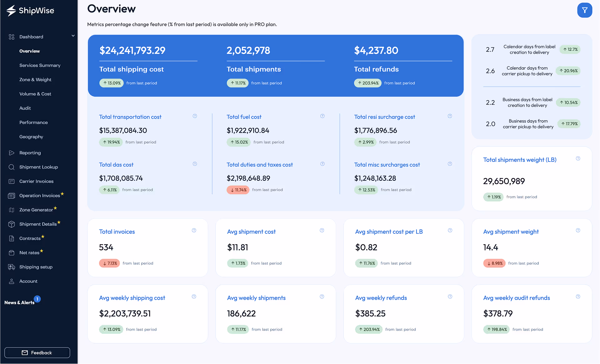Open News & Alerts notifications
Viewport: 600px width, 364px height.
pyautogui.click(x=19, y=302)
